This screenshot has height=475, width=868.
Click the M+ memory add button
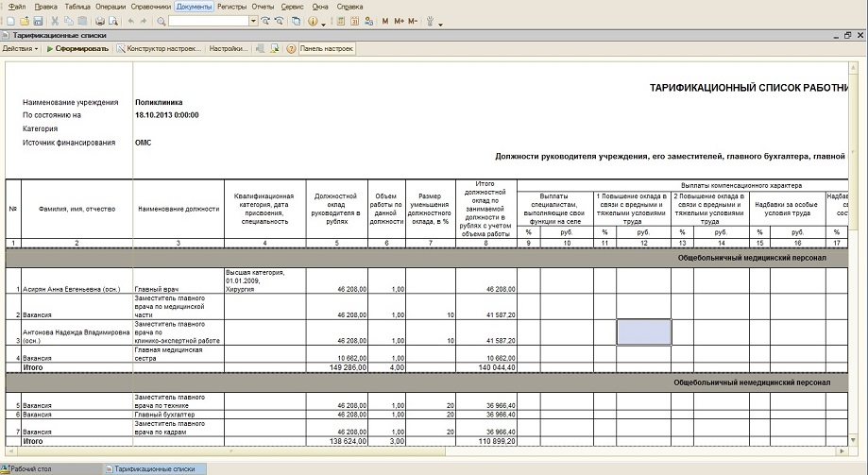point(399,21)
